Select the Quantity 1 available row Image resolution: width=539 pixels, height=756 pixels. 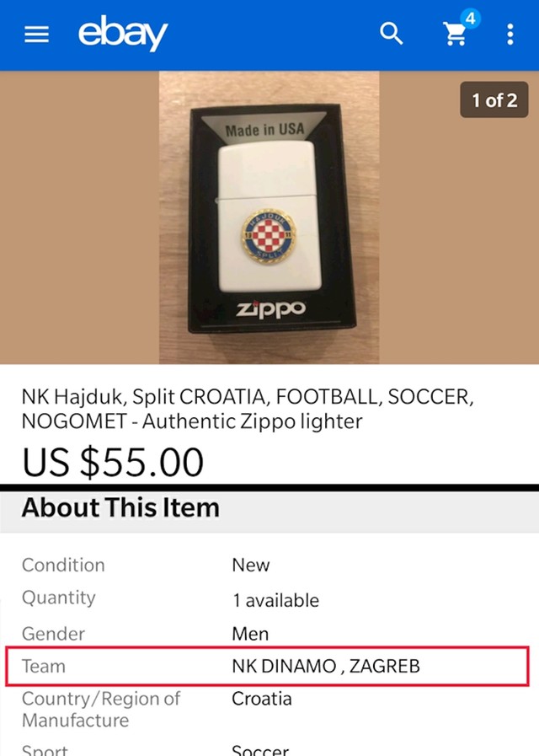click(269, 598)
